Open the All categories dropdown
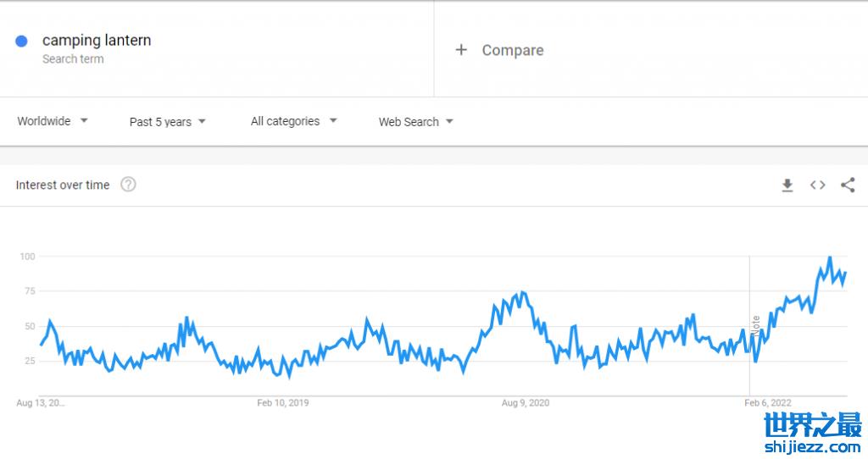The image size is (868, 459). (x=293, y=121)
